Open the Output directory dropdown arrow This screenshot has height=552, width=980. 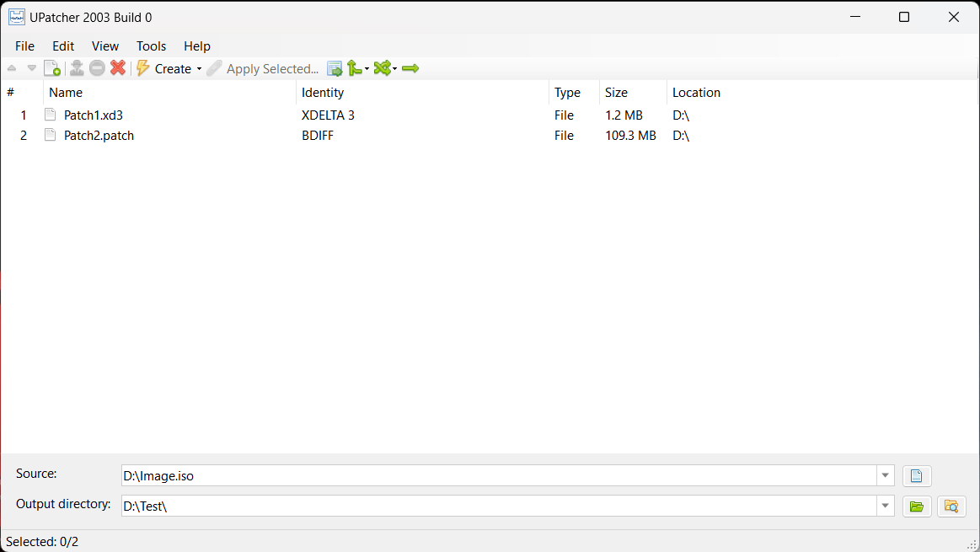pos(885,506)
